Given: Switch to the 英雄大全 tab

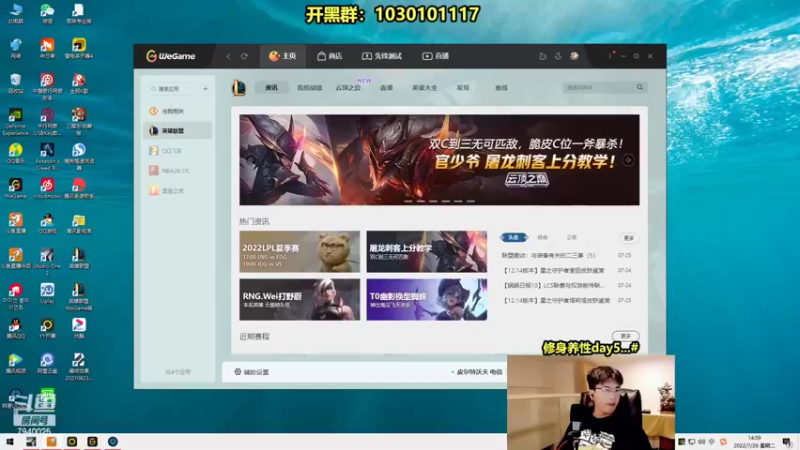Looking at the screenshot, I should [x=424, y=88].
